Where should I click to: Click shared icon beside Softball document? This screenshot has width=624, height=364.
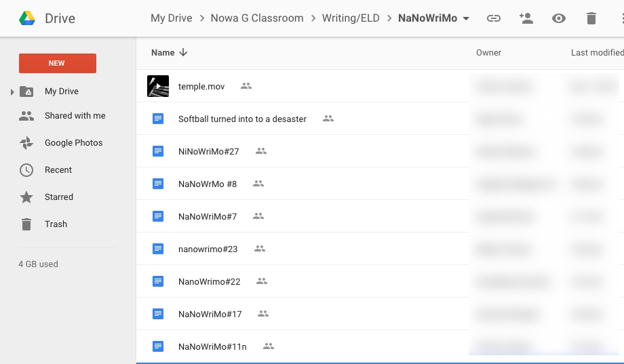click(x=328, y=119)
